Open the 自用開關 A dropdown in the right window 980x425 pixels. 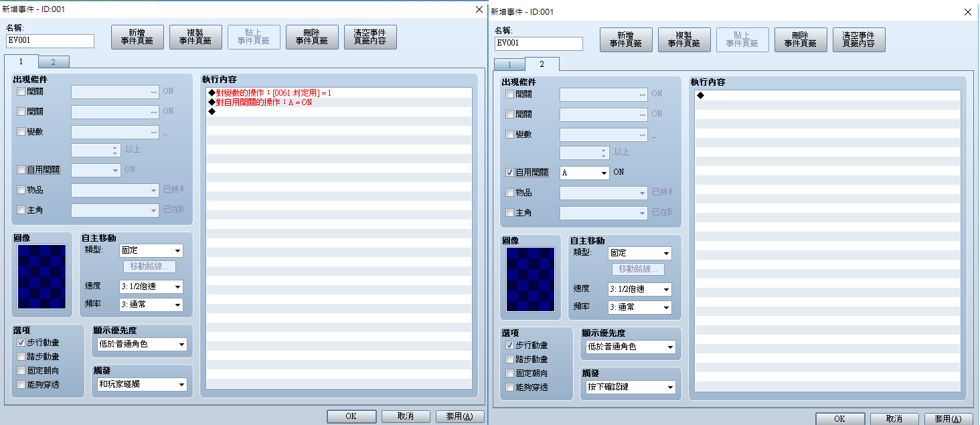[584, 172]
